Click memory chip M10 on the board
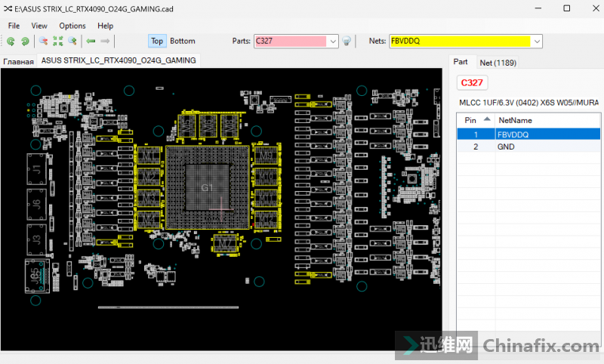The image size is (604, 364). [266, 177]
